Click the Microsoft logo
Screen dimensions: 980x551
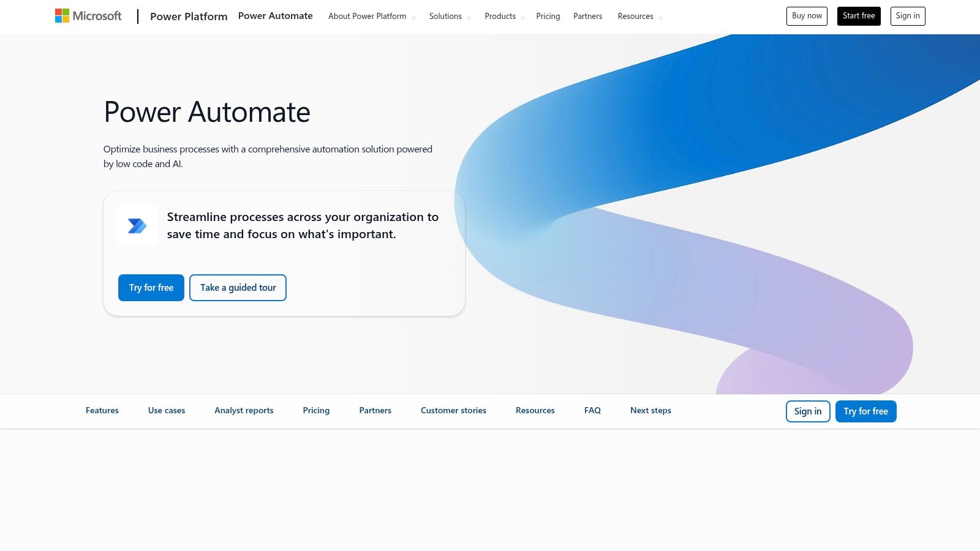(88, 16)
